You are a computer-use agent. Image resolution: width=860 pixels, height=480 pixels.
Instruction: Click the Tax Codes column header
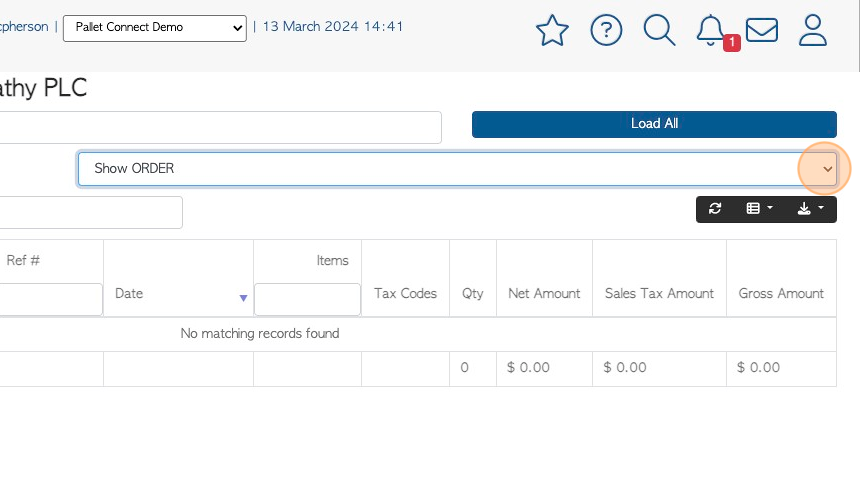click(x=405, y=293)
